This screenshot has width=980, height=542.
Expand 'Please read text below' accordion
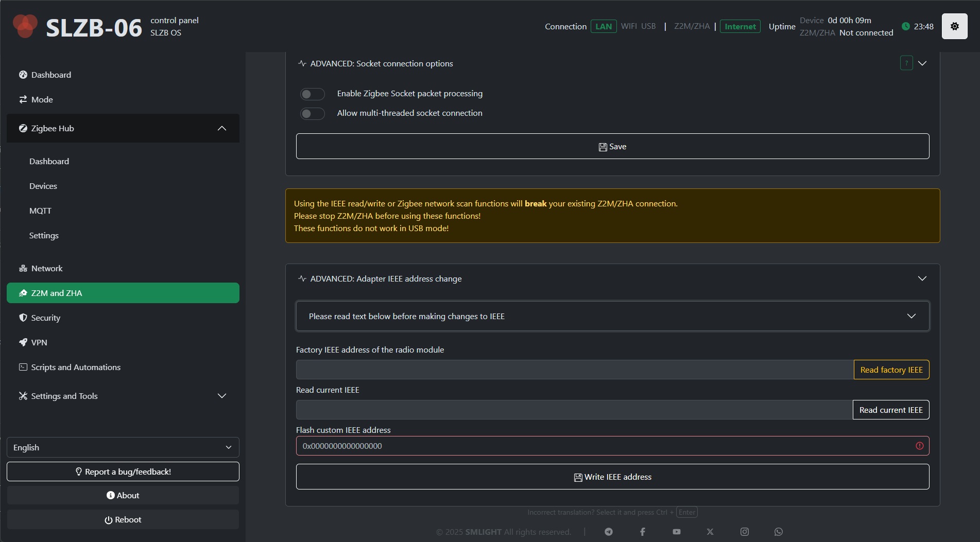(x=612, y=316)
